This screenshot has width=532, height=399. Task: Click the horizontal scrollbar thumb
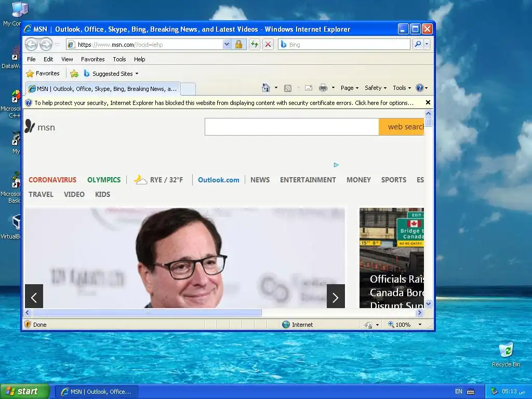click(147, 312)
